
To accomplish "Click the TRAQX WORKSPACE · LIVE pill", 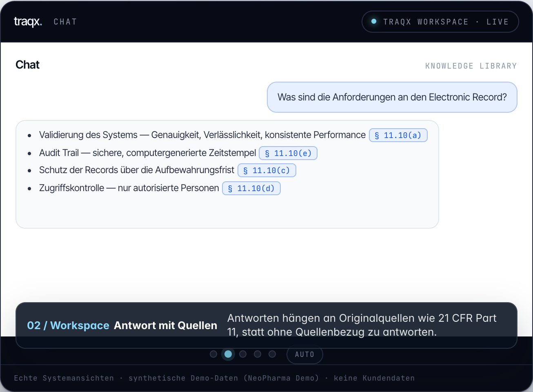I will (x=440, y=22).
